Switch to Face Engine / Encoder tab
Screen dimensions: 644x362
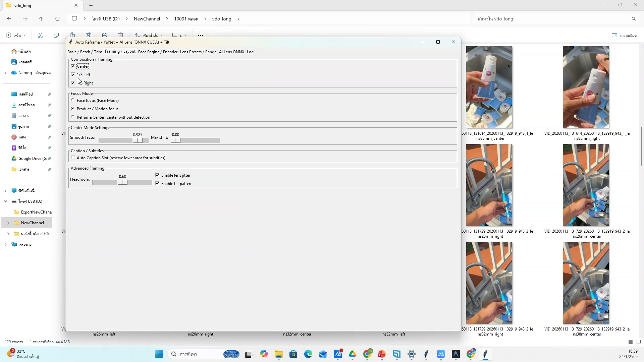click(158, 52)
